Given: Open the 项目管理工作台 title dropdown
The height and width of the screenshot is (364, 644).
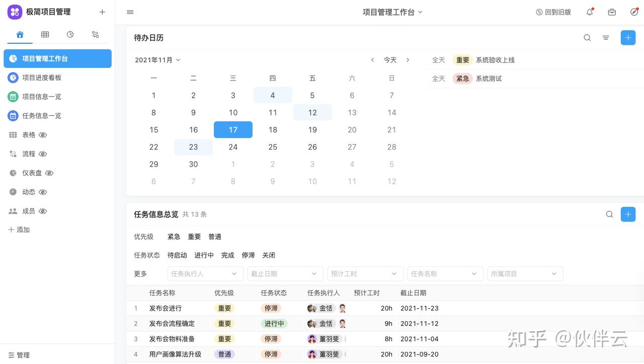Looking at the screenshot, I should (392, 12).
